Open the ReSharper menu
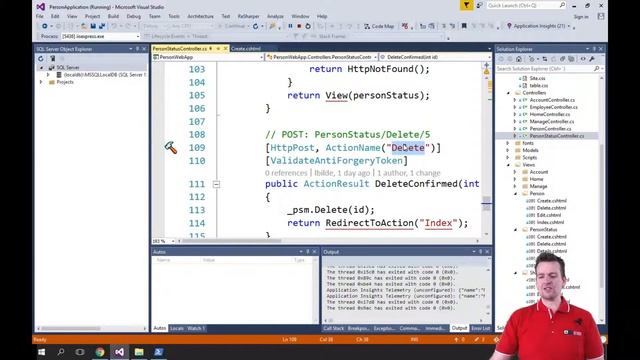 click(248, 16)
